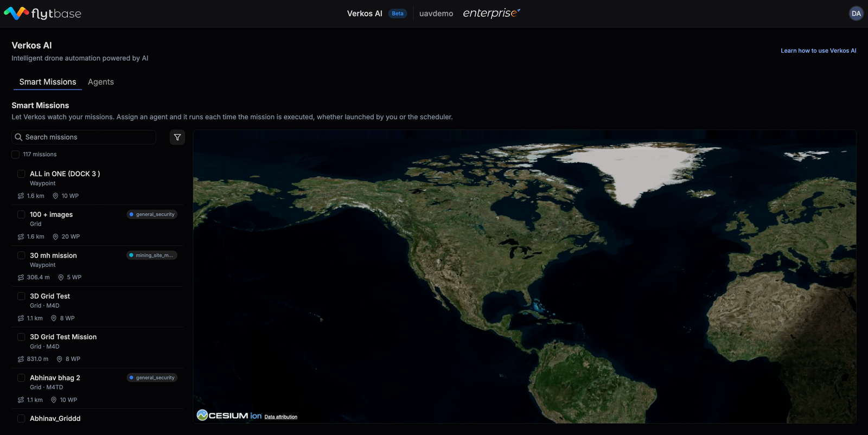
Task: Check the ALL in ONE (DOCK 3) mission
Action: pos(21,174)
